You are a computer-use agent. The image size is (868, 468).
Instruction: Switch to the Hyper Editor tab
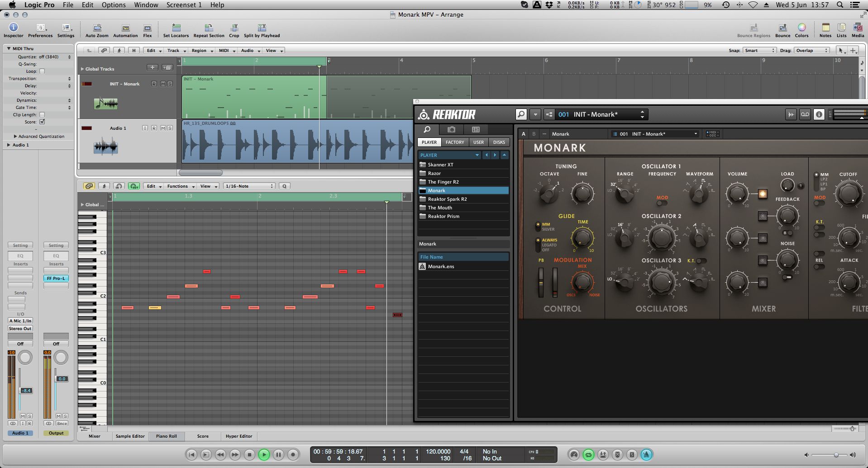239,436
